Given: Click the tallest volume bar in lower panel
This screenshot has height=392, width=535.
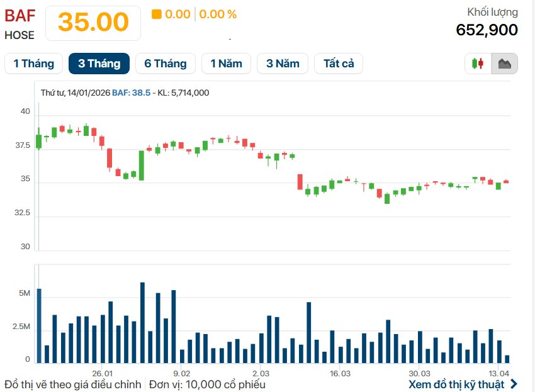Looking at the screenshot, I should click(x=142, y=318).
